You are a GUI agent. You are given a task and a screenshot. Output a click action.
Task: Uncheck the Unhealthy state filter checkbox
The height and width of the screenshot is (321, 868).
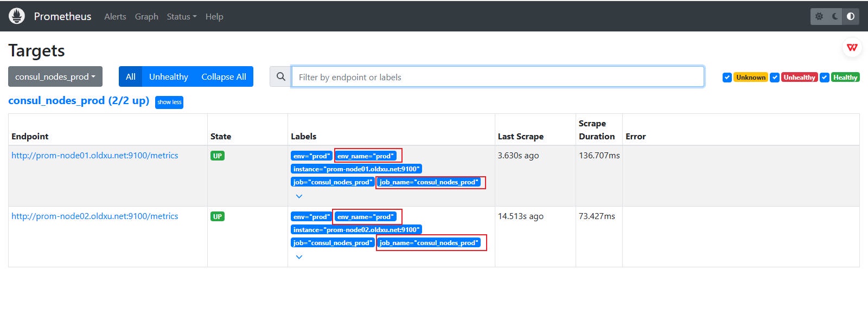pos(775,78)
